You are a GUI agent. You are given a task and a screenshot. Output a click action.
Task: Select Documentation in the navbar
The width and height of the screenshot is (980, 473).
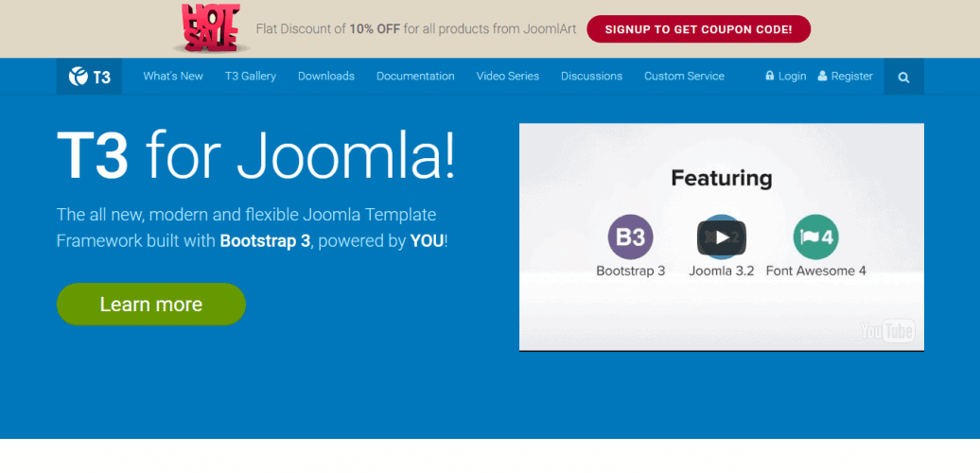coord(415,77)
